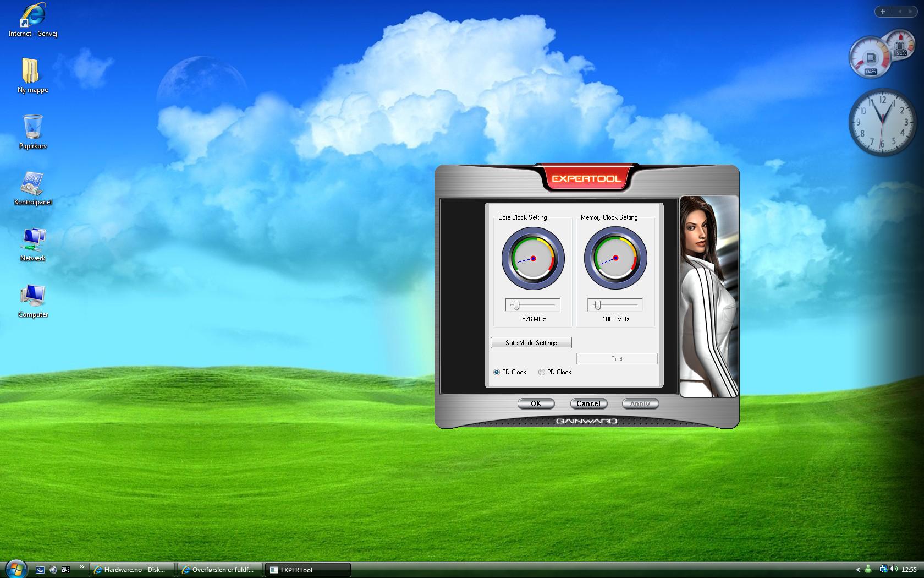The width and height of the screenshot is (924, 578).
Task: Click the network connection tray icon
Action: pyautogui.click(x=883, y=570)
